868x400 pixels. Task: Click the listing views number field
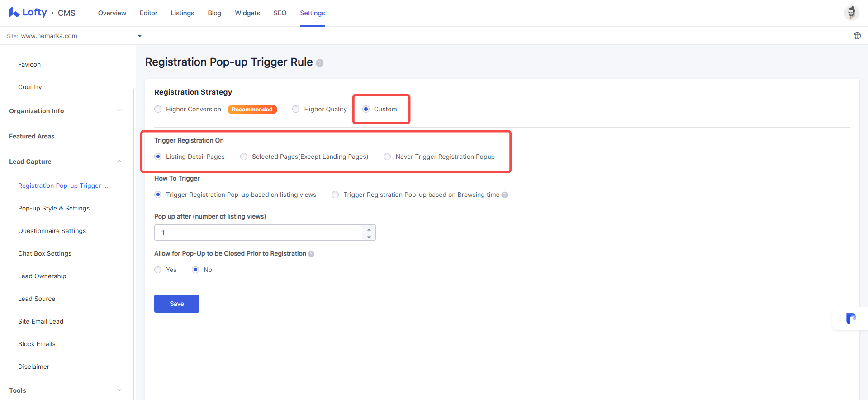[258, 233]
